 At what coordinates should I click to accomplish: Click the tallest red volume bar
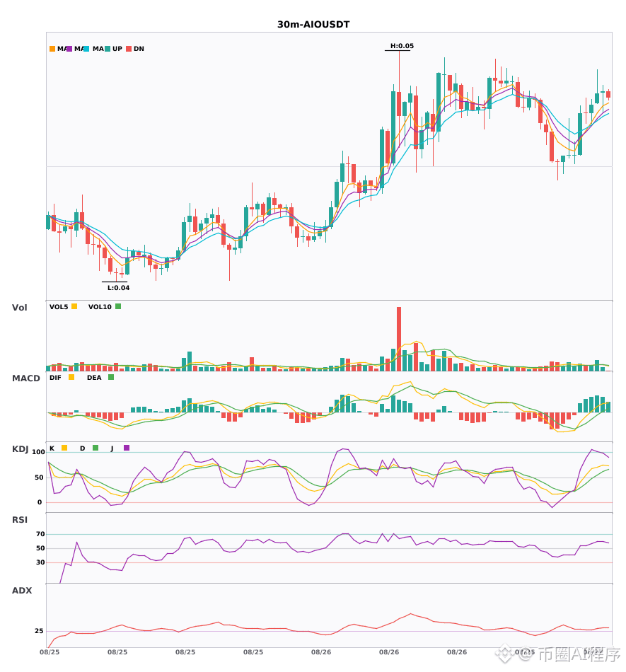tap(399, 339)
